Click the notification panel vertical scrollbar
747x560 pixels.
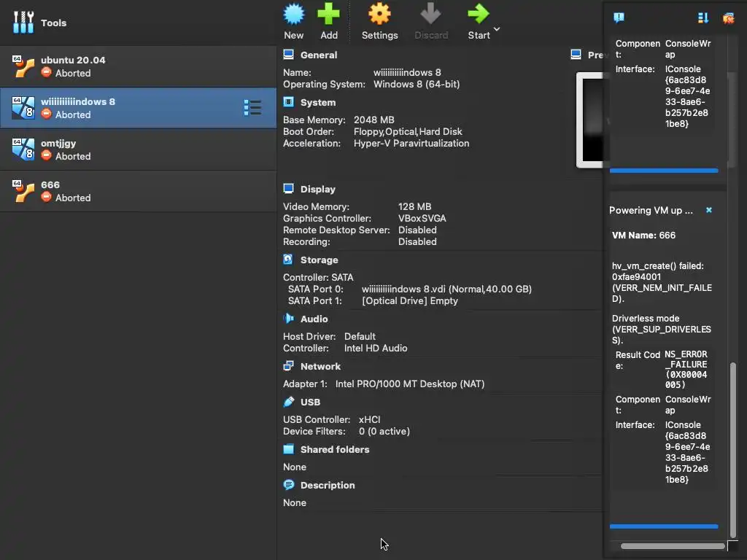pos(733,450)
